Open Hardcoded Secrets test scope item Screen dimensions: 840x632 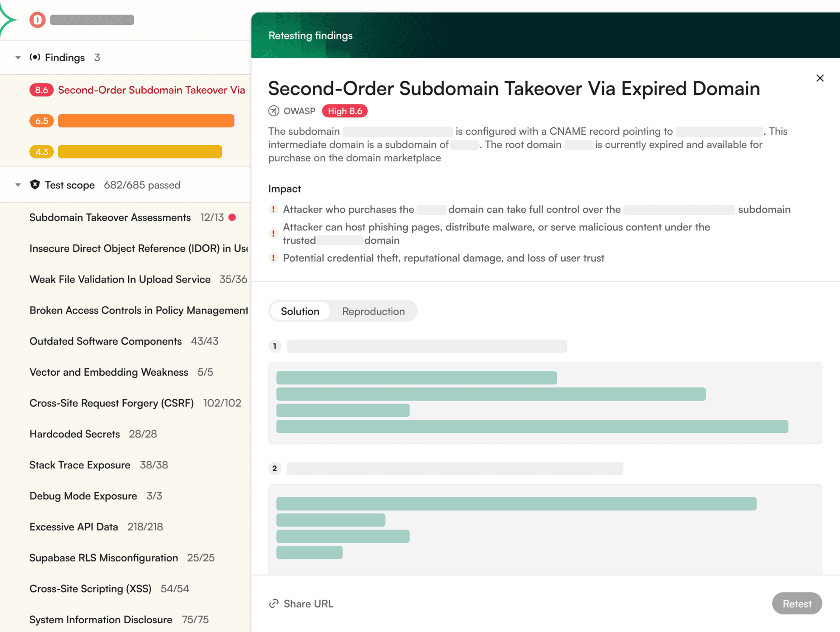click(x=75, y=434)
